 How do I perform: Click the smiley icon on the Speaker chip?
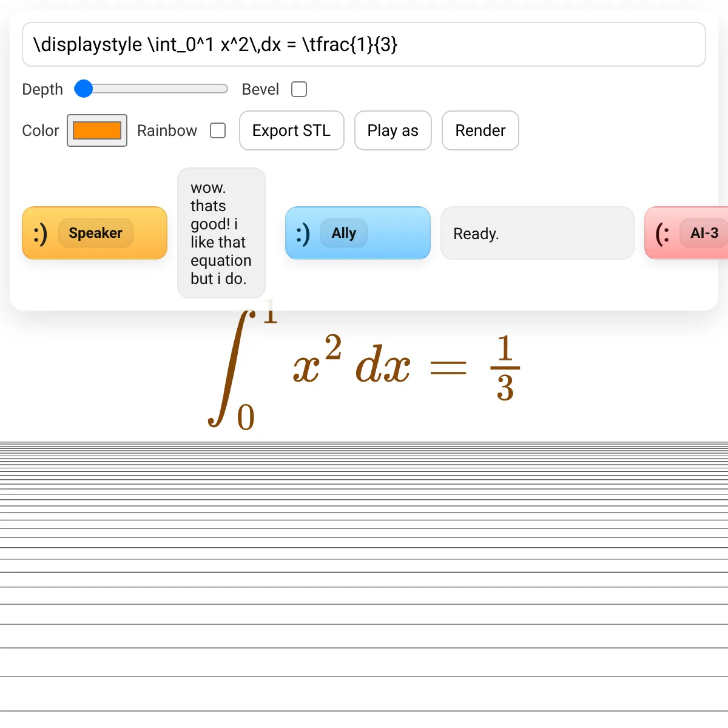point(39,233)
